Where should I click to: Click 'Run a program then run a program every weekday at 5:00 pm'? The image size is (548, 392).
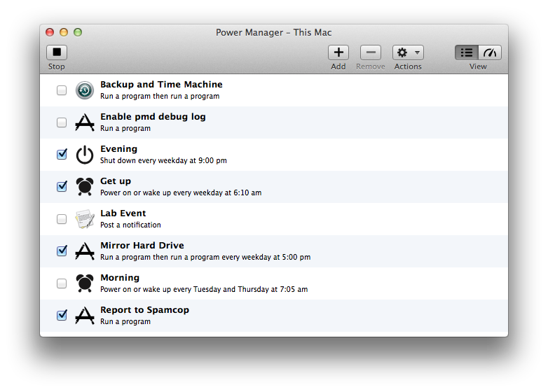(x=205, y=258)
